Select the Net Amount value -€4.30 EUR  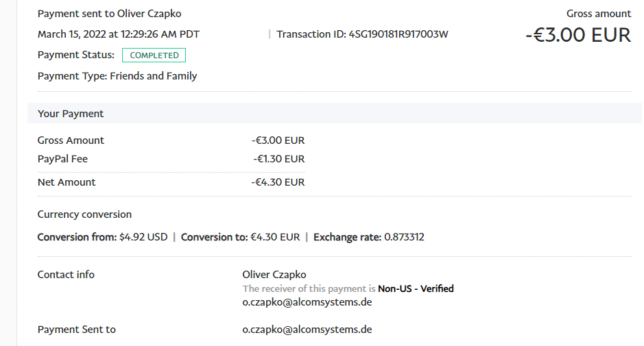[x=278, y=182]
